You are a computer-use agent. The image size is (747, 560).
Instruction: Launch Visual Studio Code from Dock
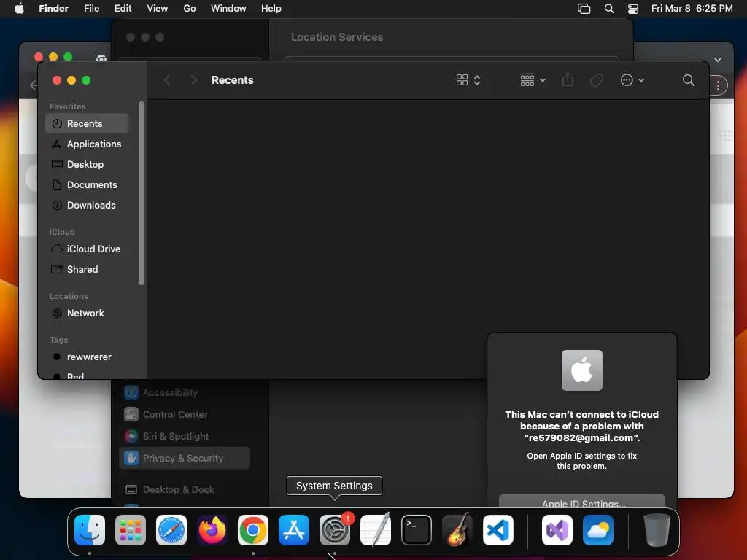(x=498, y=530)
